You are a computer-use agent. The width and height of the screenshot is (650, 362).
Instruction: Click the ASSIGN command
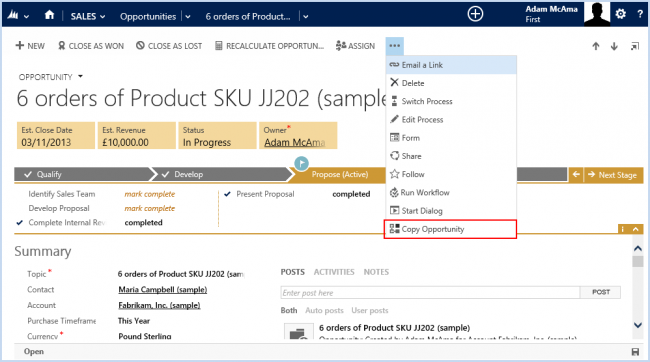click(355, 46)
